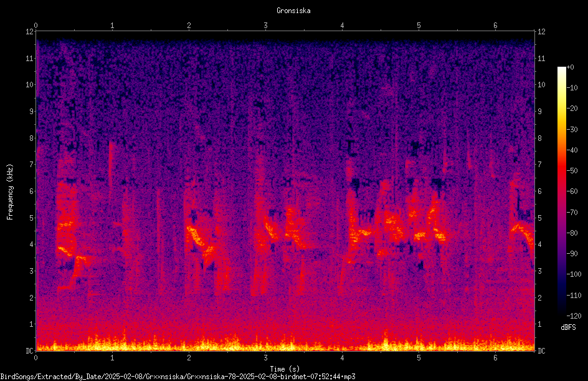Click the arched call after 6 seconds

(x=523, y=236)
